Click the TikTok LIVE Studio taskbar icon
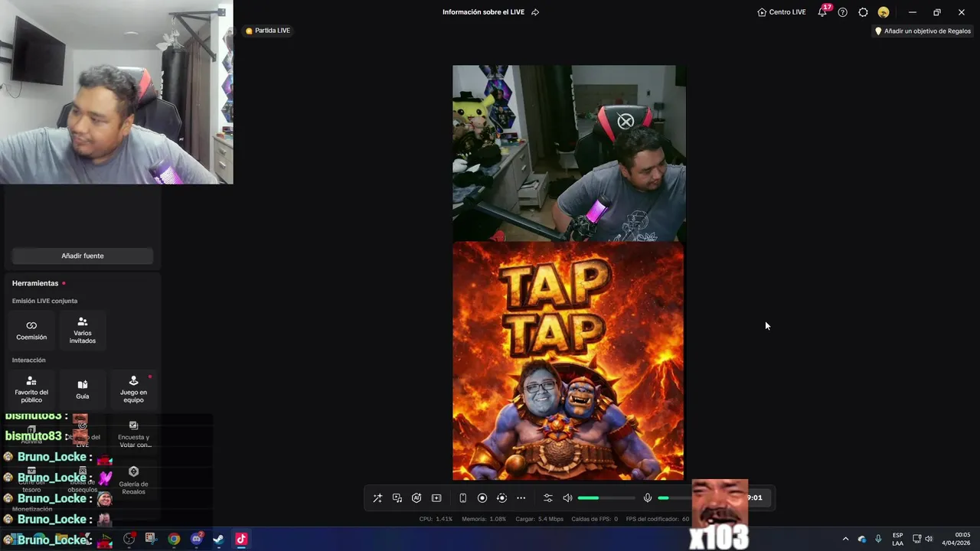This screenshot has height=551, width=980. coord(241,539)
